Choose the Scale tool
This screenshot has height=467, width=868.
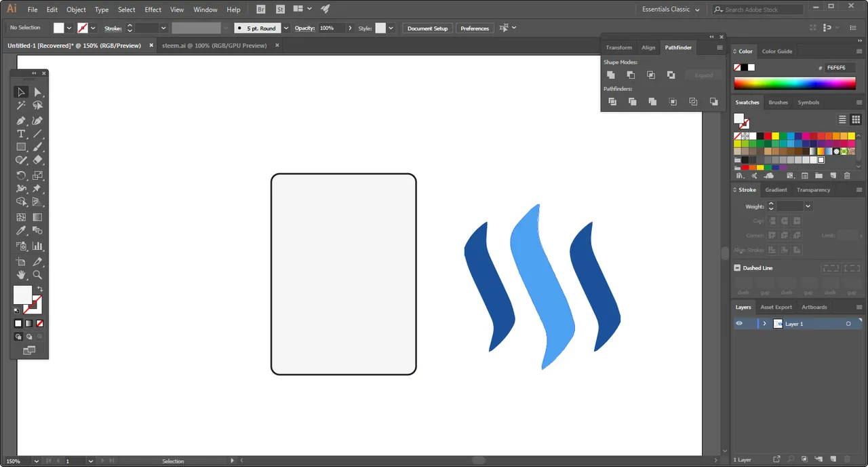[x=38, y=175]
